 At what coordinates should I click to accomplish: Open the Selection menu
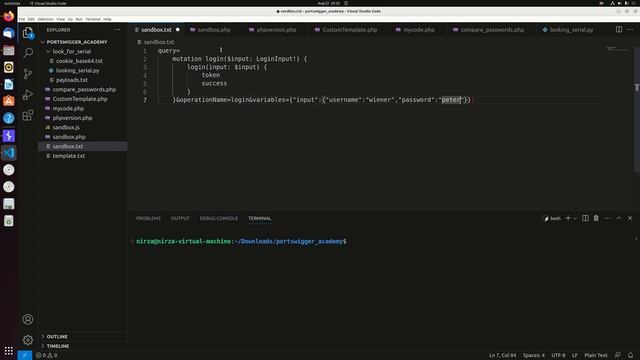tap(45, 19)
